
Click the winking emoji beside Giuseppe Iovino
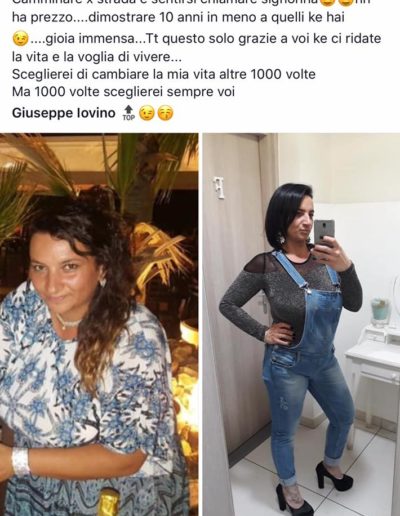[x=147, y=114]
